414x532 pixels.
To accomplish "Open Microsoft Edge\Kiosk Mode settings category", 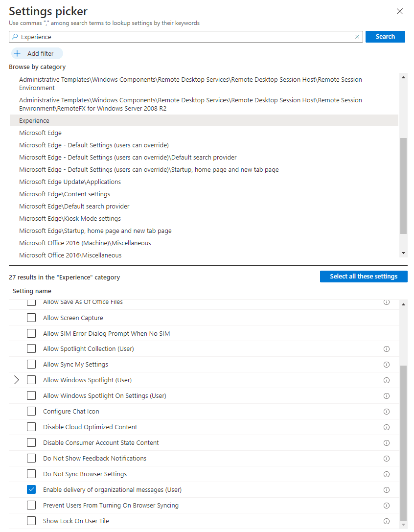I will coord(70,219).
